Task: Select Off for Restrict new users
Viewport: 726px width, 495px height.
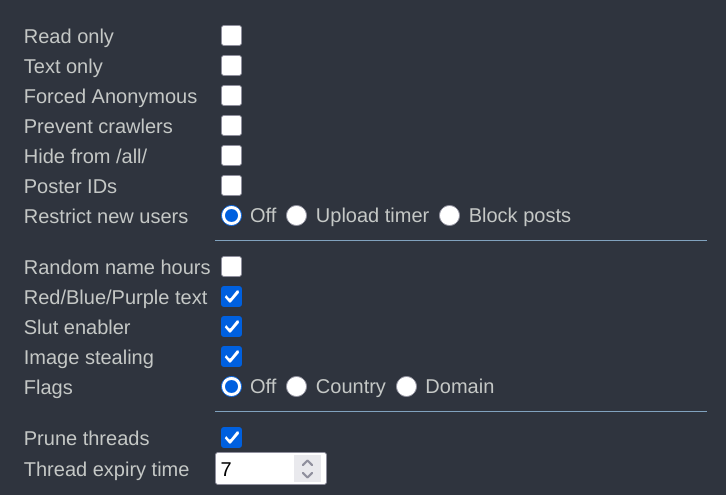Action: (231, 216)
